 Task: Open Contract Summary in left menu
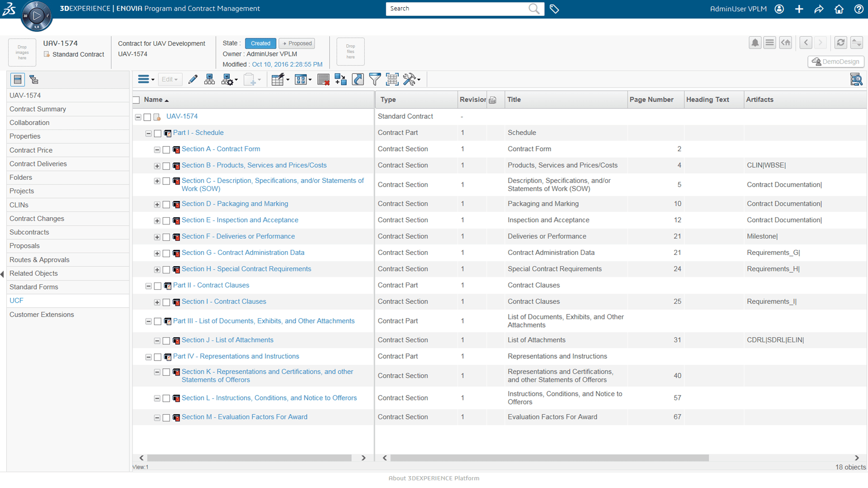coord(38,109)
